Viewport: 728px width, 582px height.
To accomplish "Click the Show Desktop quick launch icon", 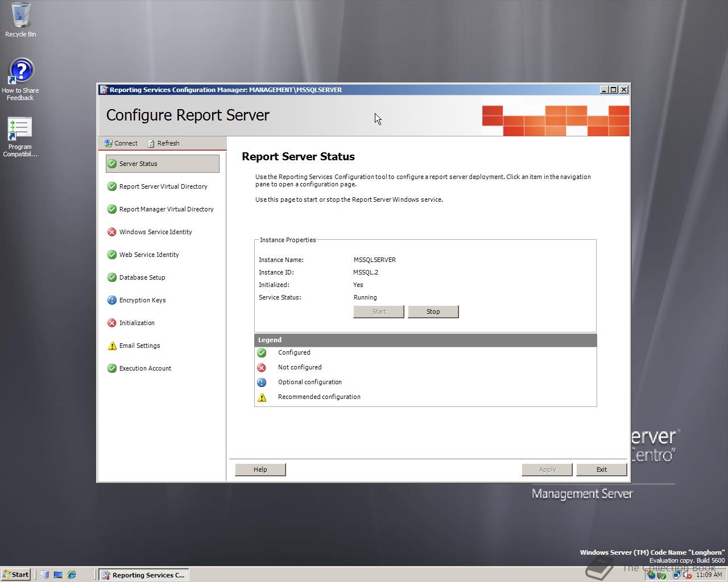I will coord(58,575).
